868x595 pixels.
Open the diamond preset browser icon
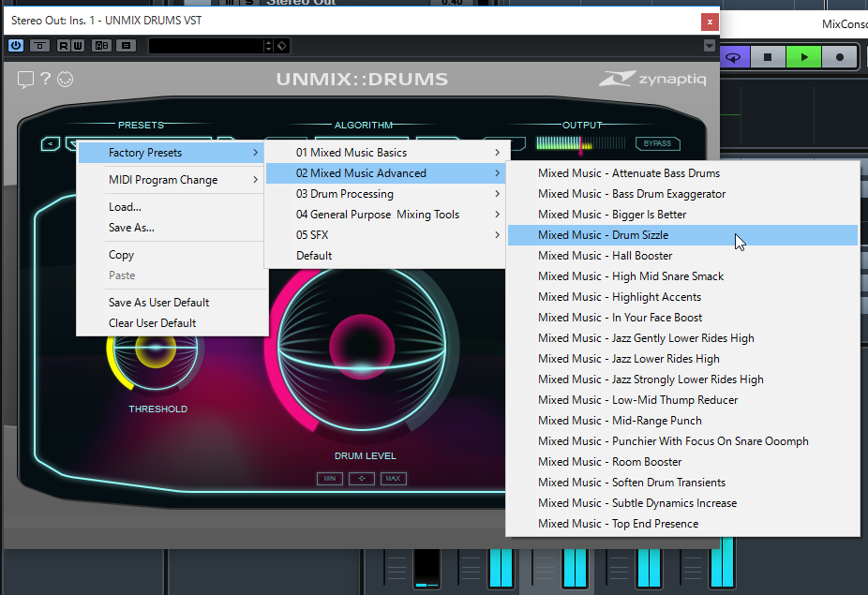point(282,45)
